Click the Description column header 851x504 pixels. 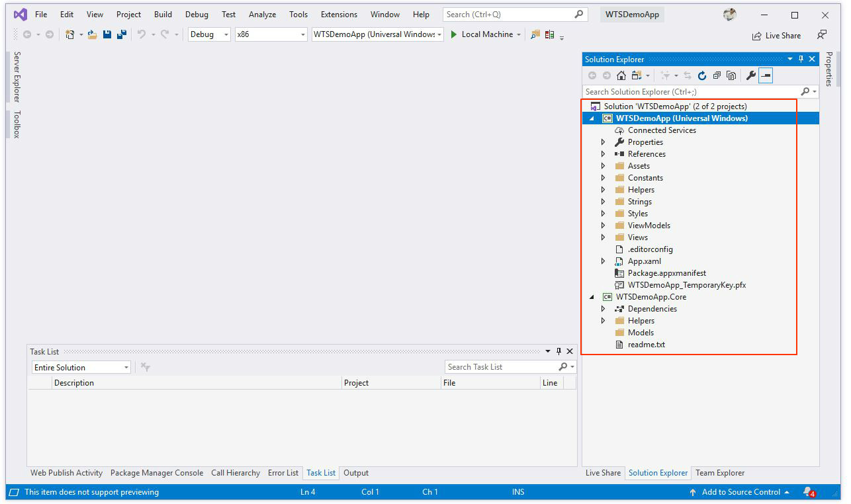tap(197, 383)
